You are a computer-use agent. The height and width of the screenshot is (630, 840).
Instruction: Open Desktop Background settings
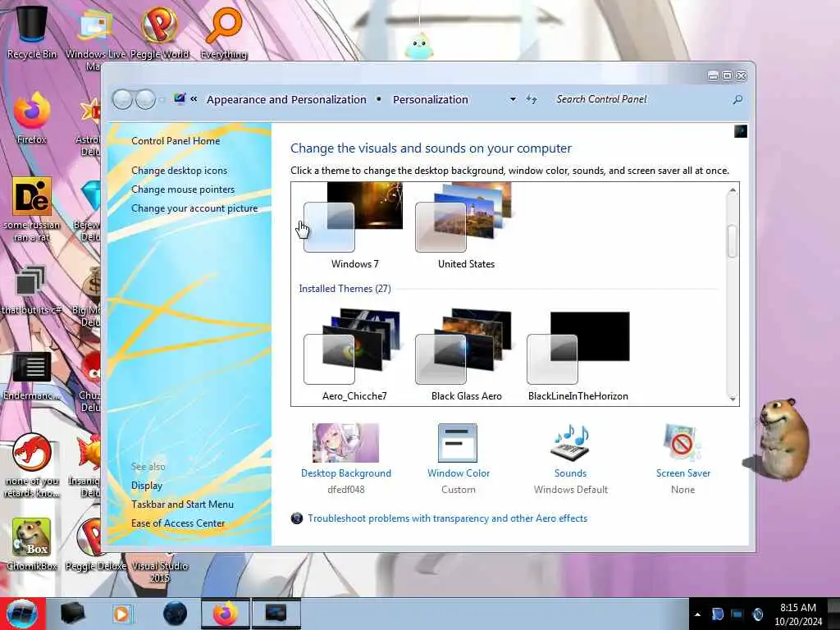click(346, 458)
